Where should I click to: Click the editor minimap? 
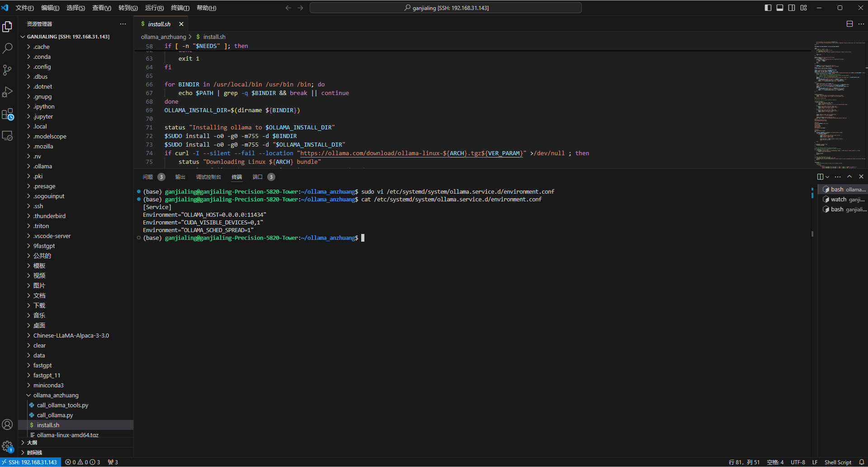(x=840, y=104)
